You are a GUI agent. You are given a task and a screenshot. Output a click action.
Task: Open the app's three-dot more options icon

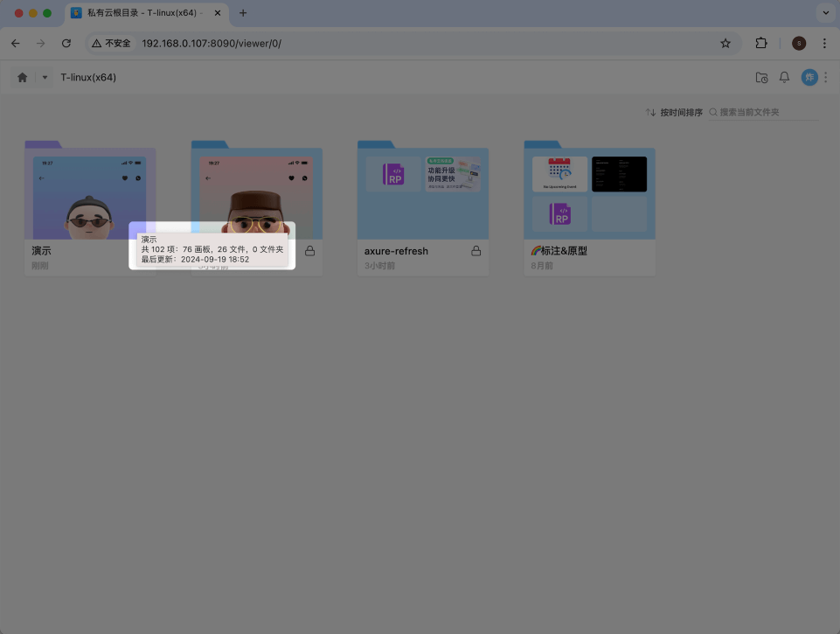[x=826, y=77]
